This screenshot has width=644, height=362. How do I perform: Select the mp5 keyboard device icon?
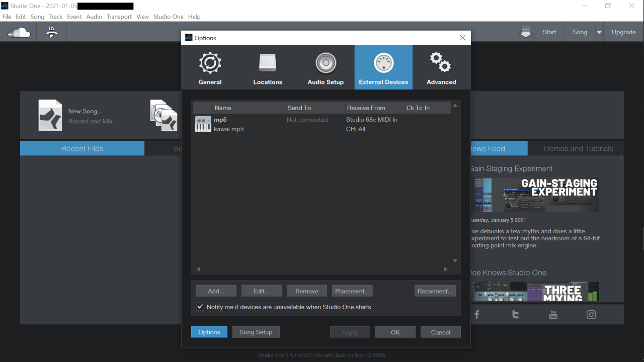[x=203, y=124]
